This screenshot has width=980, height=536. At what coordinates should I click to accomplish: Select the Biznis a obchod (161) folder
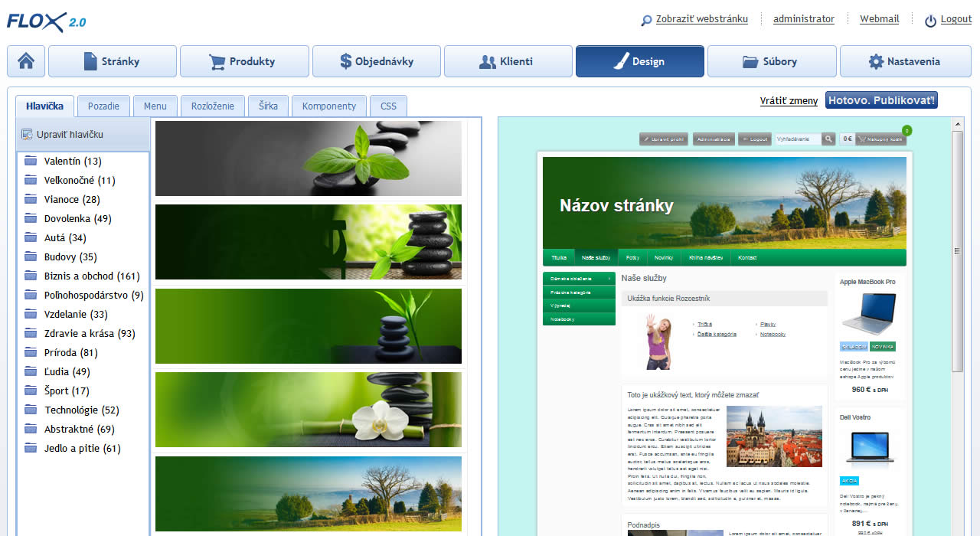(92, 276)
